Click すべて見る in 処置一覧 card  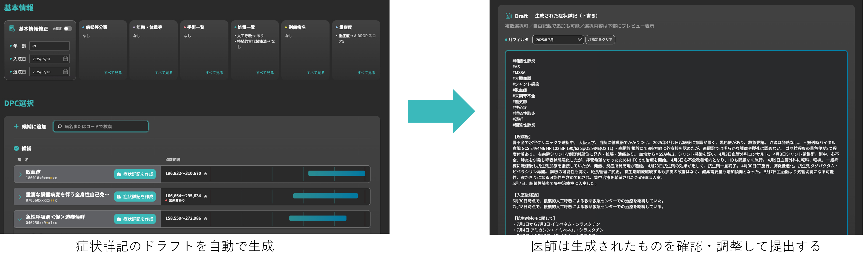pyautogui.click(x=265, y=73)
